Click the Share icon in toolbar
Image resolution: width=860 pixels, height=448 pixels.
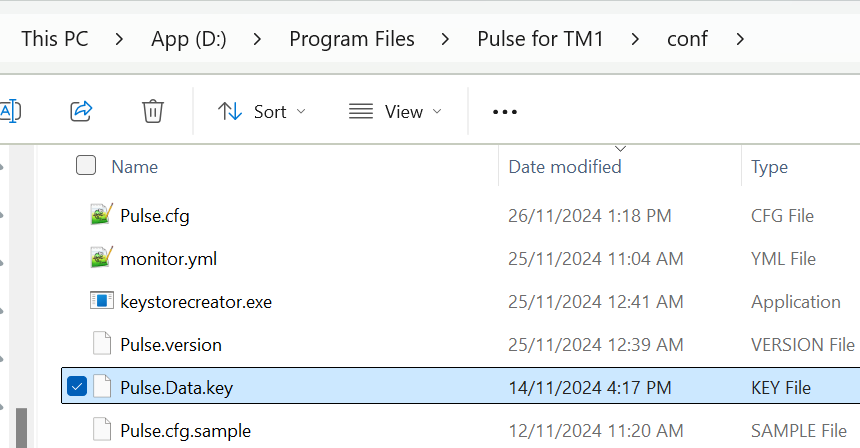tap(81, 111)
